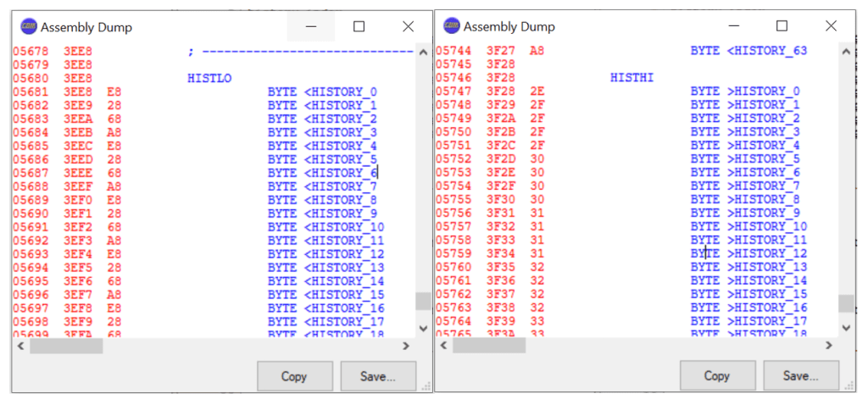Click right arrow of the HISTLO window's horizontal scrollbar
Viewport: 868px width, 399px height.
tap(406, 346)
